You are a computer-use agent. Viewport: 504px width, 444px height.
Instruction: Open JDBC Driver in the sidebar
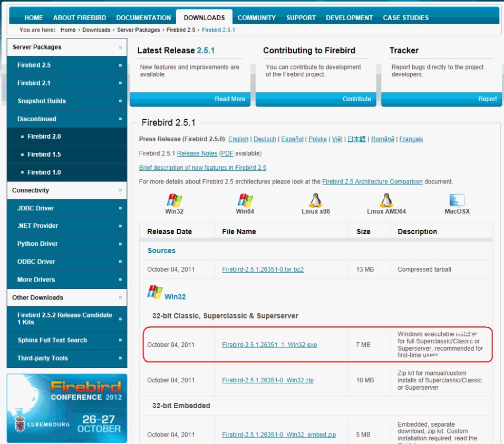coord(67,208)
